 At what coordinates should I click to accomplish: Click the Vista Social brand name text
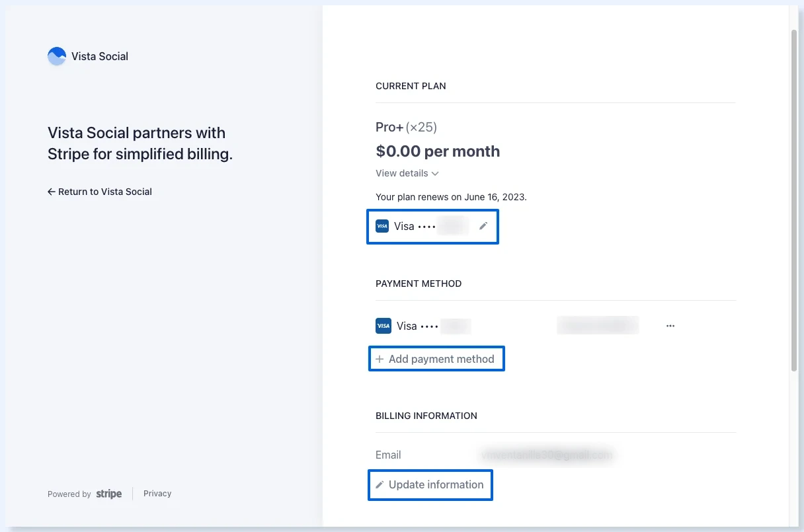point(100,57)
